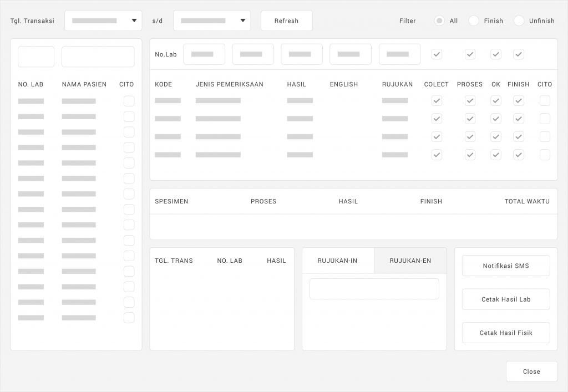Click the Refresh button
The width and height of the screenshot is (568, 392).
coord(286,21)
